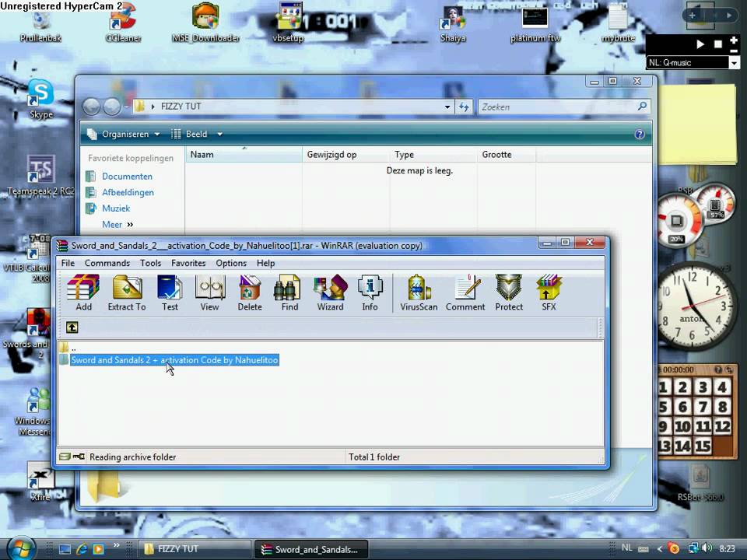Viewport: 747px width, 560px height.
Task: Click the volume speaker tray icon
Action: click(x=706, y=548)
